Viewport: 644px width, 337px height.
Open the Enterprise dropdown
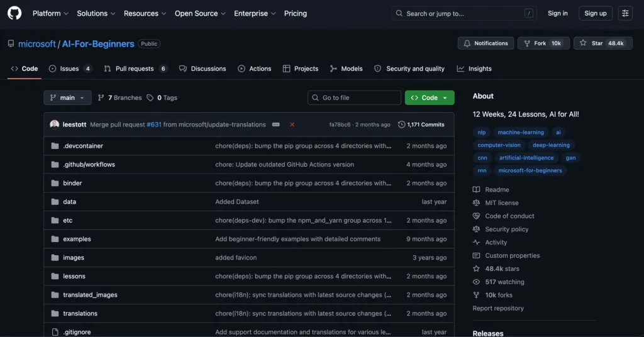(255, 14)
